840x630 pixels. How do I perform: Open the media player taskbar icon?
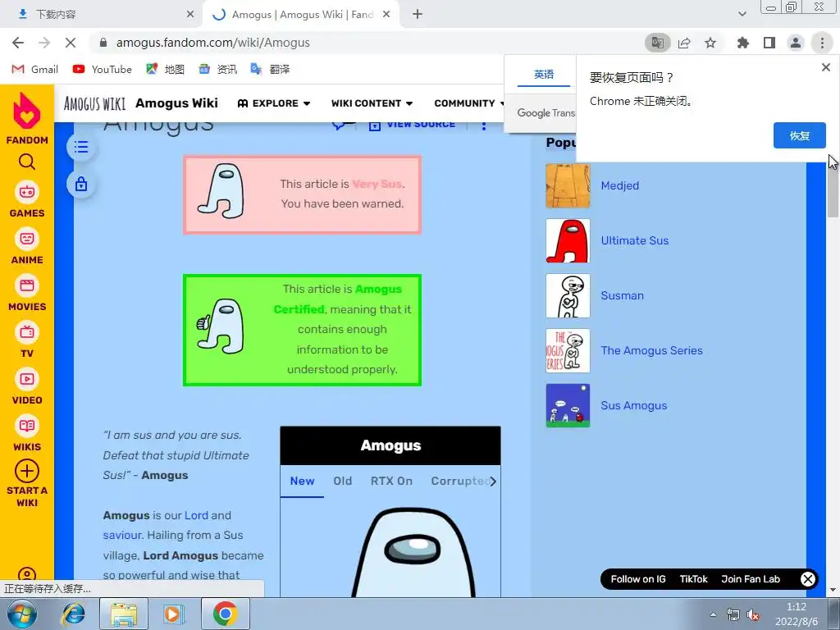coord(173,614)
